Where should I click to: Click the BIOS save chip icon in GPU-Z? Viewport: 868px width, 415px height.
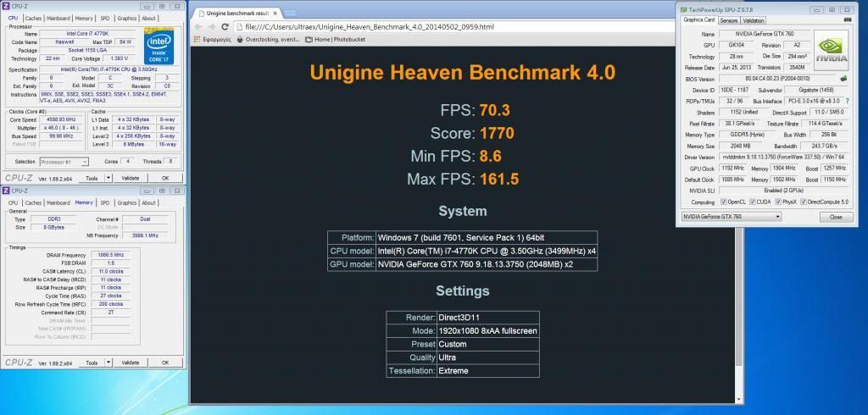pyautogui.click(x=843, y=79)
